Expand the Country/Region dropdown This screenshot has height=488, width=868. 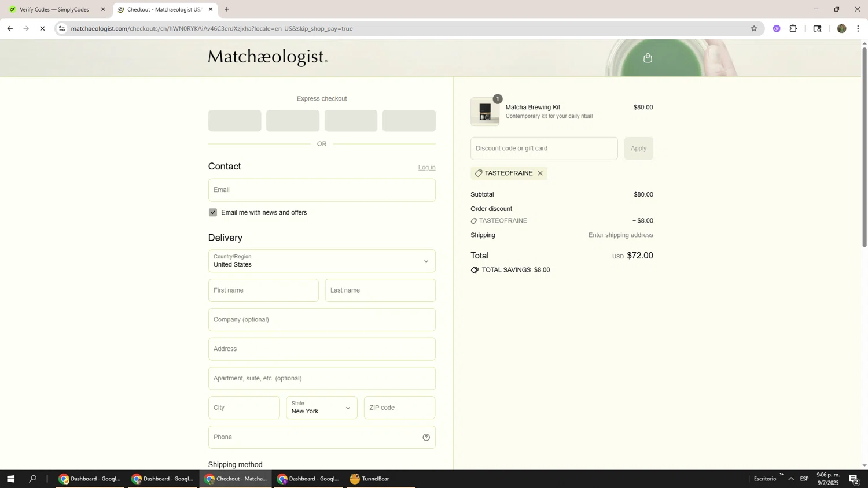(x=322, y=261)
